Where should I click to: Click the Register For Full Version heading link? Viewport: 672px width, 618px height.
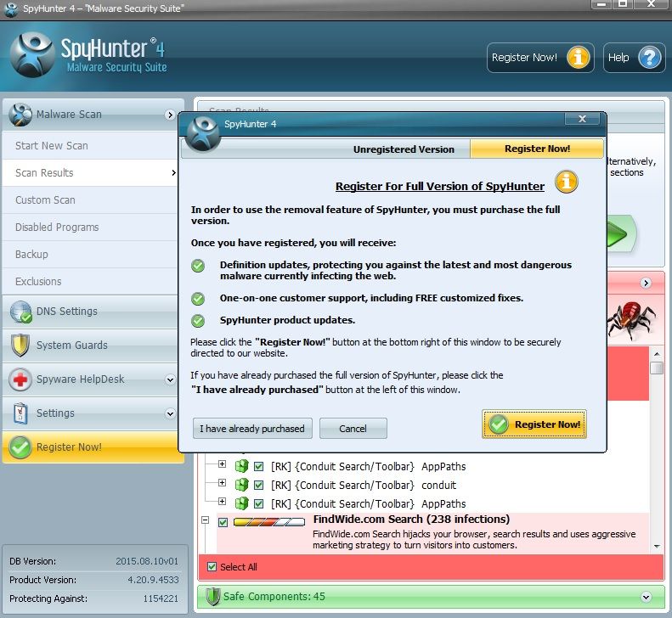[x=440, y=186]
